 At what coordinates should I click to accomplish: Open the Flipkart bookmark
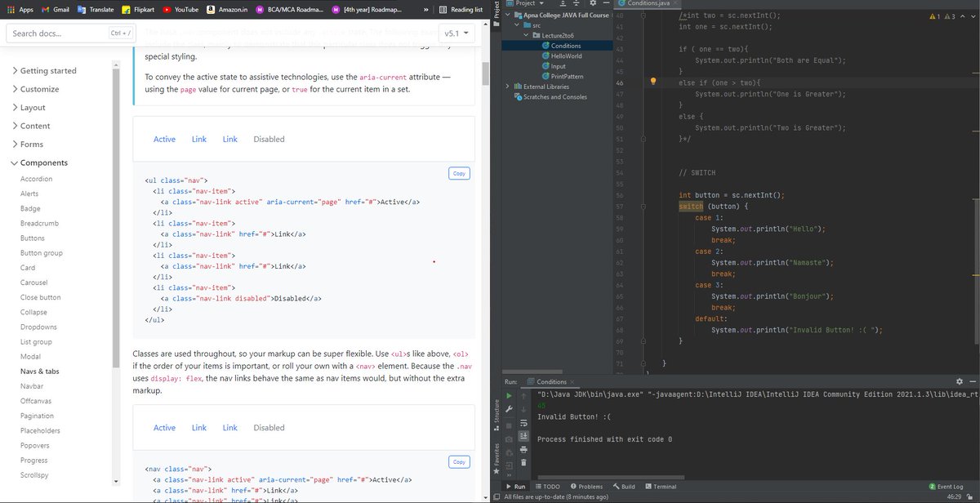138,9
